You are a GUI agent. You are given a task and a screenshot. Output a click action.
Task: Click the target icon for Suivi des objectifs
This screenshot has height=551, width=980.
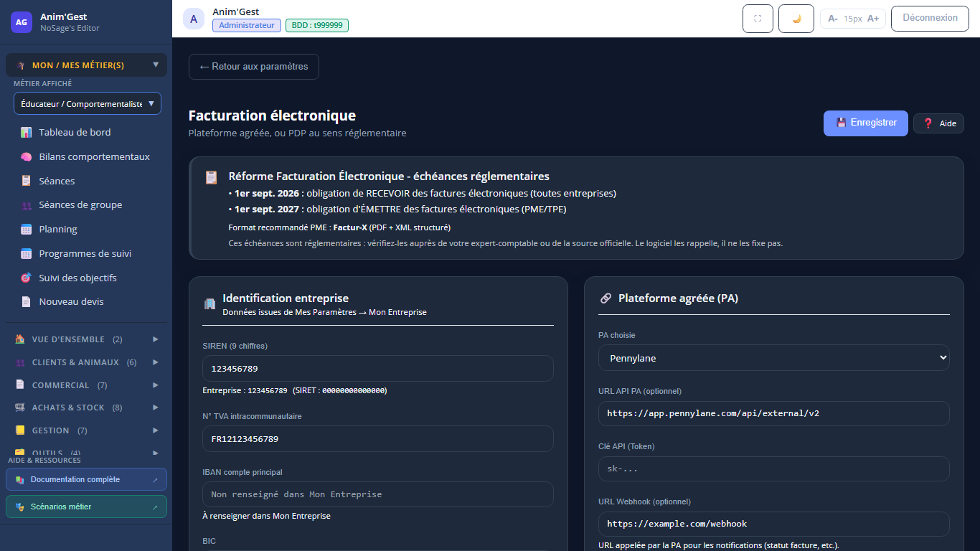point(26,278)
